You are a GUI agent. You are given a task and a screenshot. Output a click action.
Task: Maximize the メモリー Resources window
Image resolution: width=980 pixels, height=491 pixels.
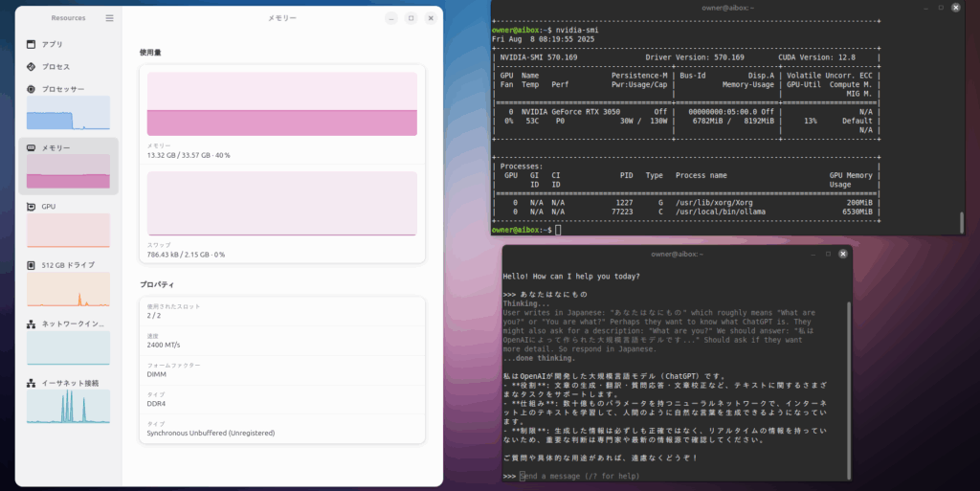point(411,18)
